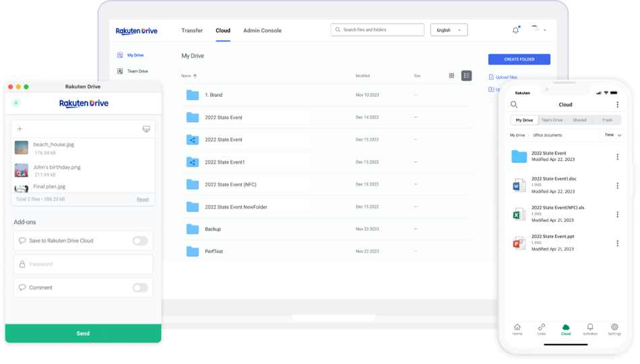Tap Activities bell in phone bottom navigation
Screen dimensions: 640x364
[x=589, y=330]
